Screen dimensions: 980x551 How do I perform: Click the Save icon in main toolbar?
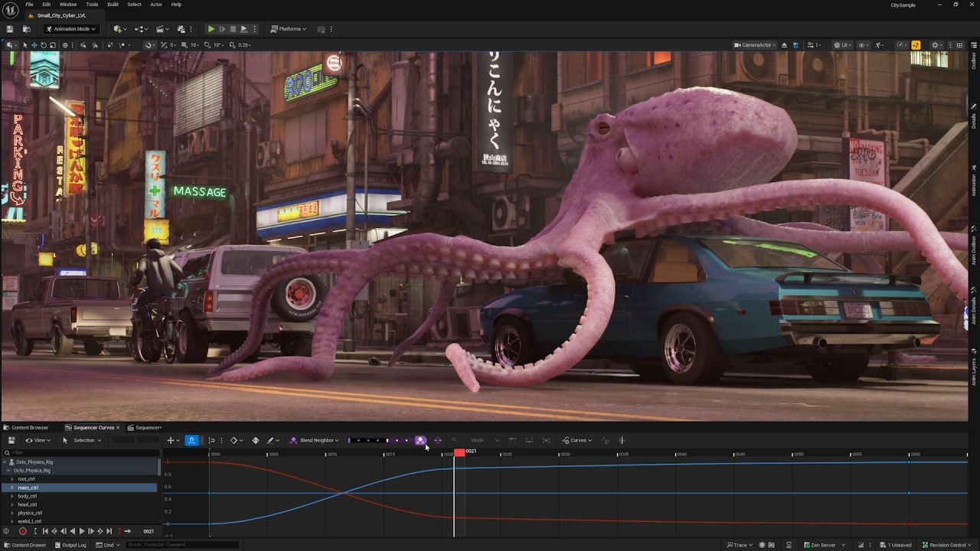point(10,29)
